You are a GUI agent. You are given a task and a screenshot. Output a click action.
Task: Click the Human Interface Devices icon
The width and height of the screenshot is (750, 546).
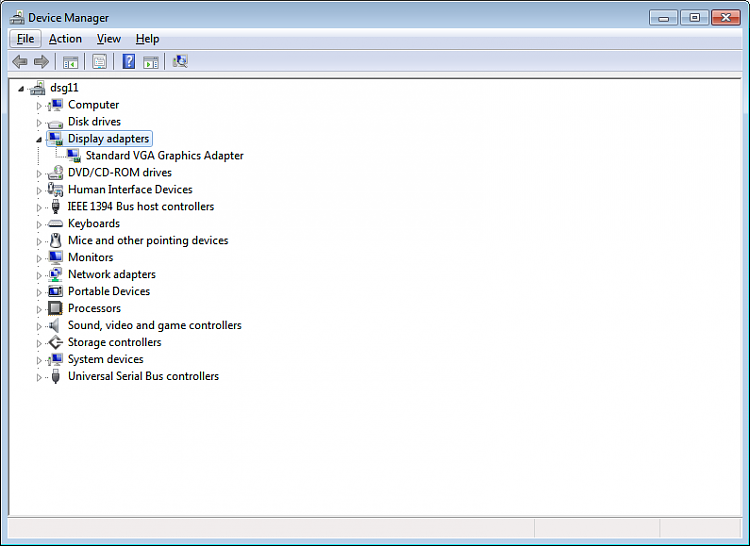[x=55, y=190]
